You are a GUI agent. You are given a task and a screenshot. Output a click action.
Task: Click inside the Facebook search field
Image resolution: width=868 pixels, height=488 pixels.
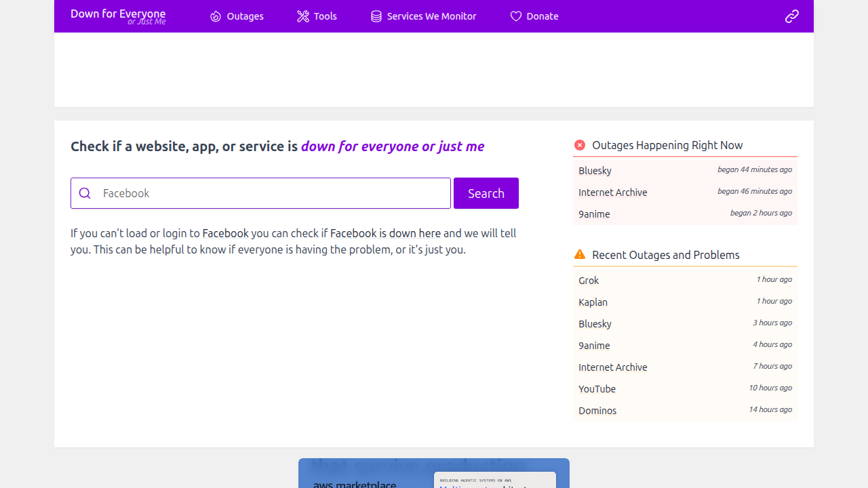click(260, 193)
